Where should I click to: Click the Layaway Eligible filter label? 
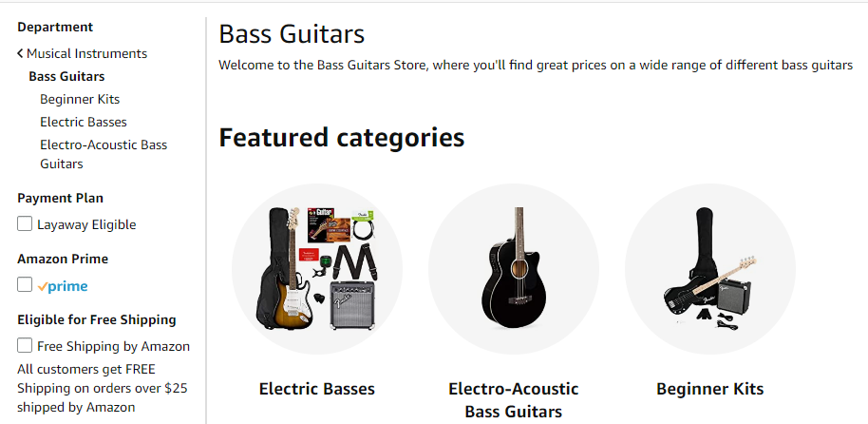86,225
